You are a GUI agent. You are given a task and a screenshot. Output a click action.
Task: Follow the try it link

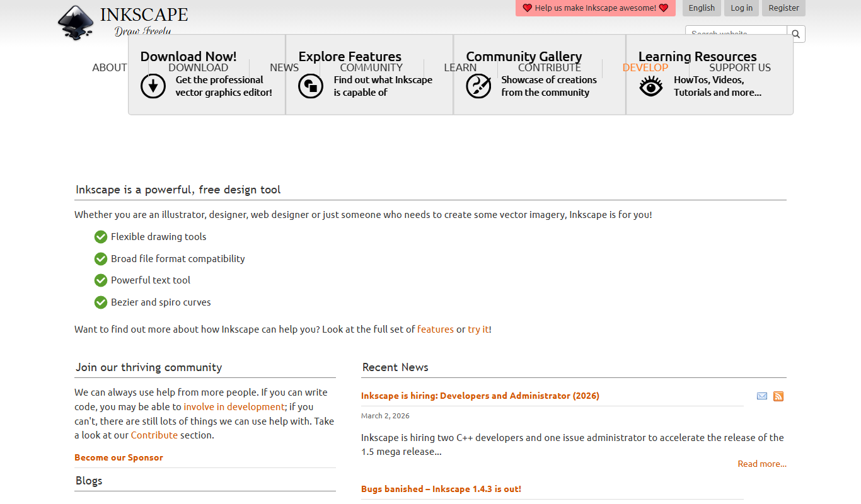(x=478, y=329)
